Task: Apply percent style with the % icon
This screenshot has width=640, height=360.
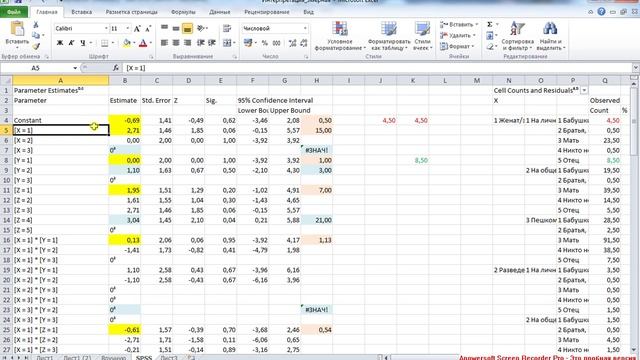Action: 264,43
